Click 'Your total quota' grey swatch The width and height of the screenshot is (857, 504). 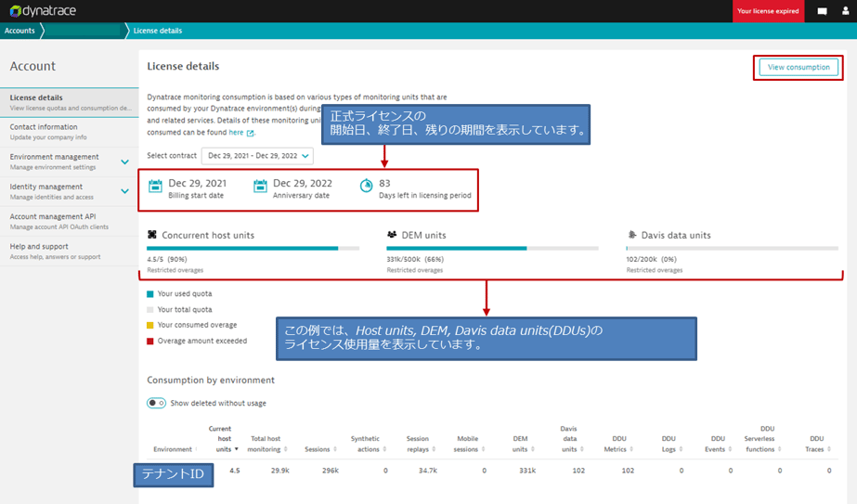tap(150, 310)
